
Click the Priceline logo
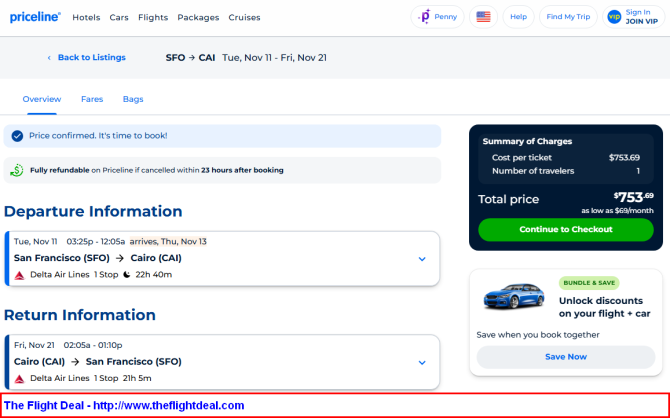point(35,17)
